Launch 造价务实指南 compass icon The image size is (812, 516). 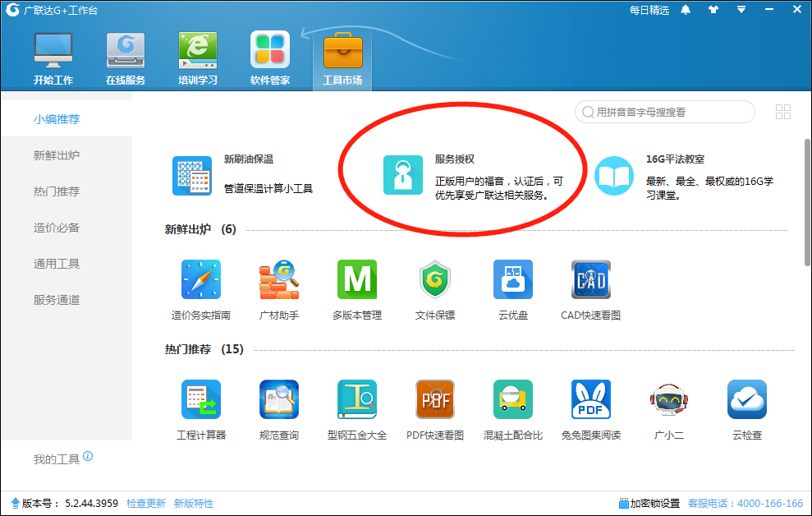[x=201, y=279]
